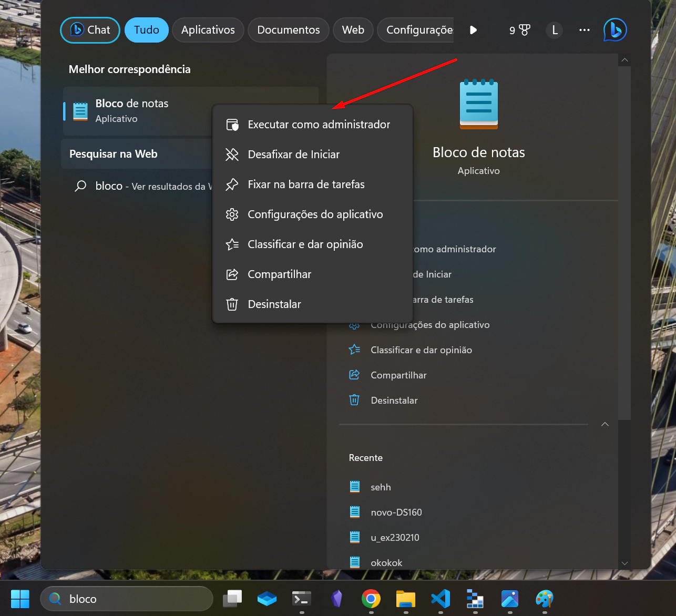Image resolution: width=676 pixels, height=616 pixels.
Task: Switch to the Documentos filter tab
Action: (288, 30)
